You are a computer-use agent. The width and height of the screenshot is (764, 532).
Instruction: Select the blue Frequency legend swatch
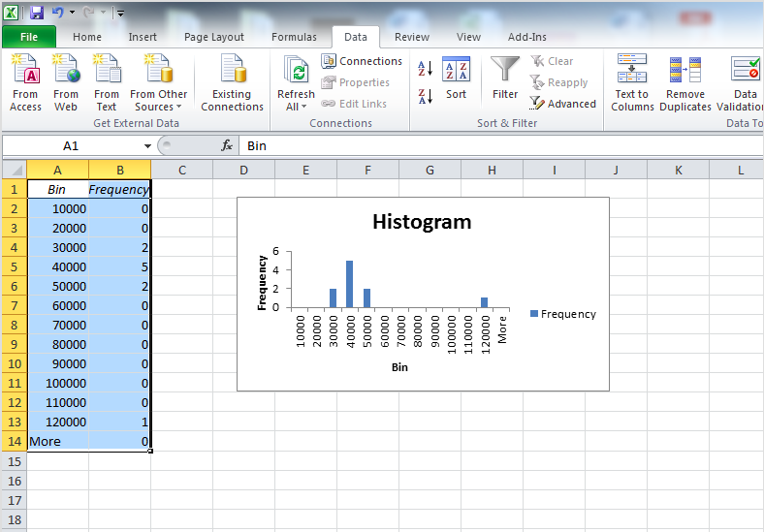534,314
